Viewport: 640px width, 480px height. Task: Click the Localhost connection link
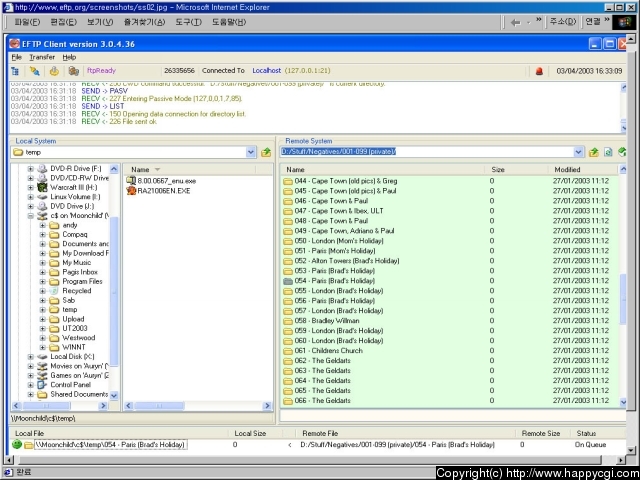(267, 71)
